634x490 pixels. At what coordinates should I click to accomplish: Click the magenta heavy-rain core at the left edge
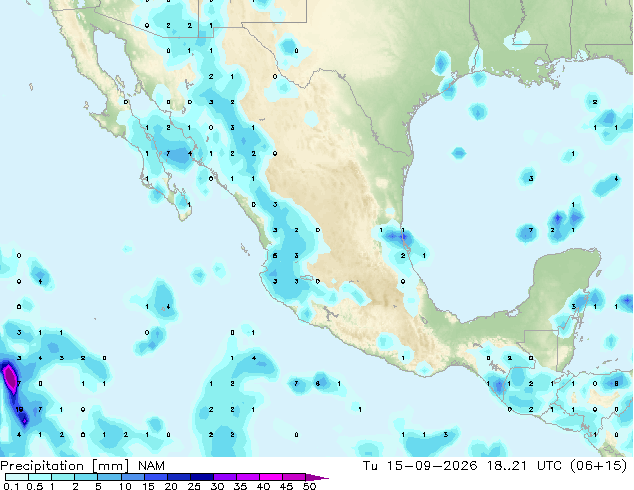coord(10,378)
